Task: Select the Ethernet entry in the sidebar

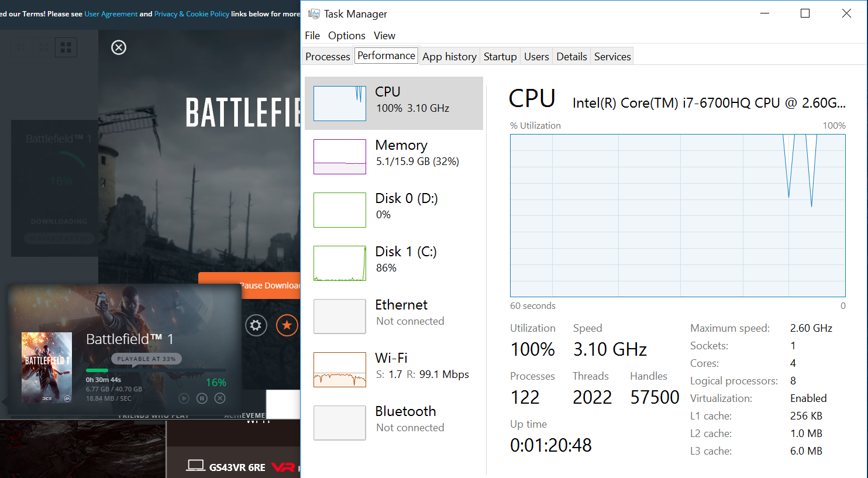Action: (394, 316)
